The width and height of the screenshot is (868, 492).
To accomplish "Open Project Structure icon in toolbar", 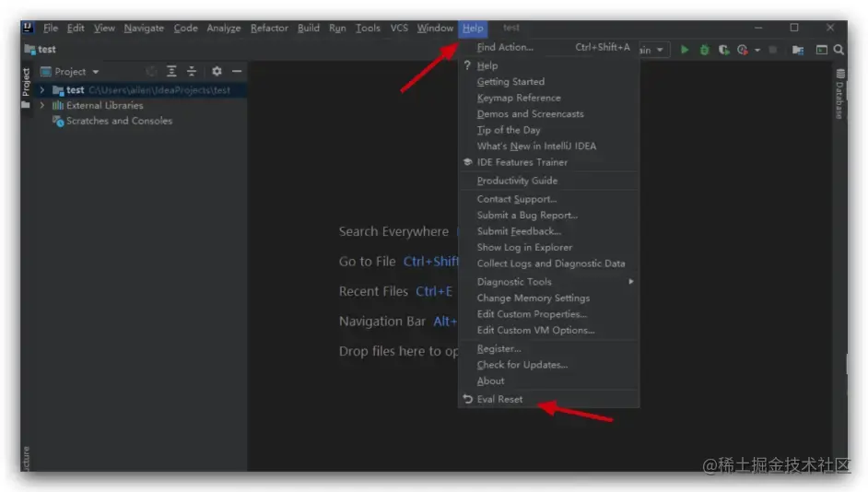I will (x=798, y=50).
